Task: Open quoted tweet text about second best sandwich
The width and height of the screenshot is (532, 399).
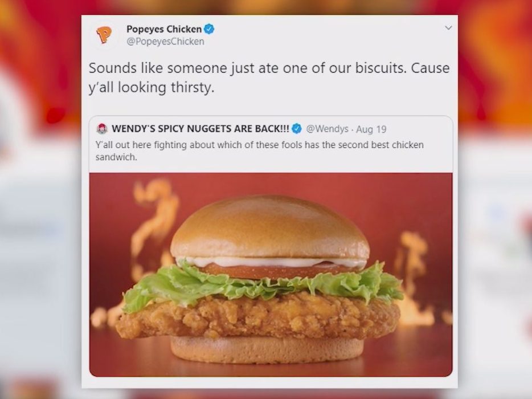Action: coord(260,151)
